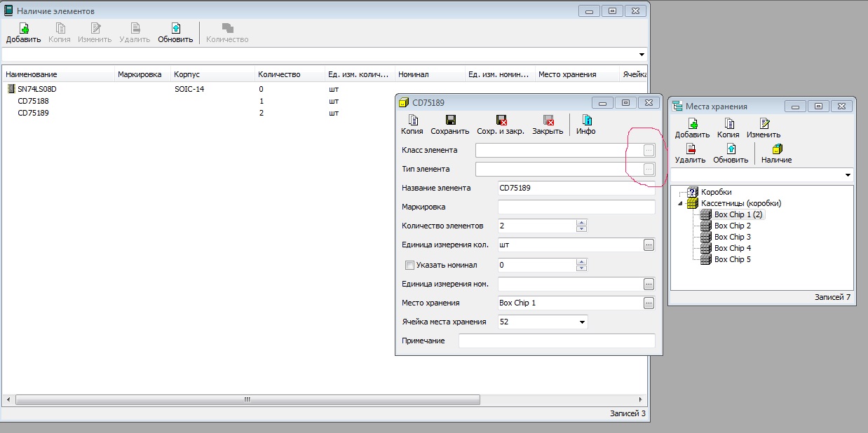Click Обновить in the Наличие элементов toolbar
The image size is (868, 433).
175,33
